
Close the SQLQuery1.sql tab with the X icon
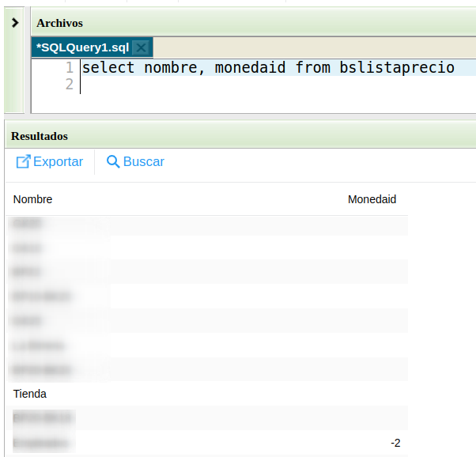click(x=141, y=47)
